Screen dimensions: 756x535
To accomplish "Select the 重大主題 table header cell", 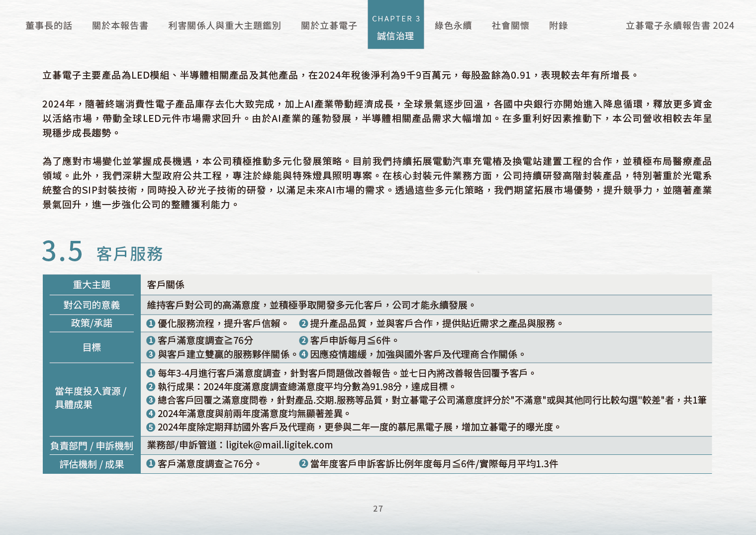I will [x=92, y=285].
